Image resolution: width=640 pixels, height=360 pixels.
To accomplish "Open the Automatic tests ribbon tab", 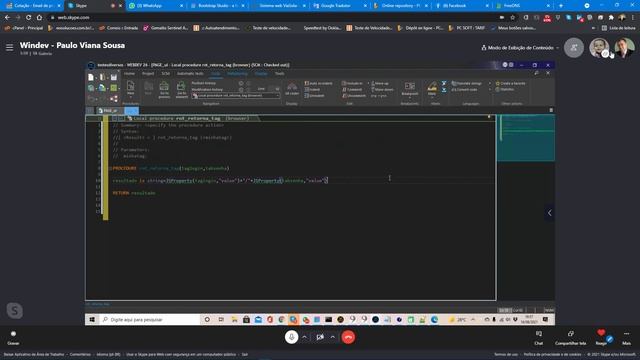I will (x=190, y=73).
